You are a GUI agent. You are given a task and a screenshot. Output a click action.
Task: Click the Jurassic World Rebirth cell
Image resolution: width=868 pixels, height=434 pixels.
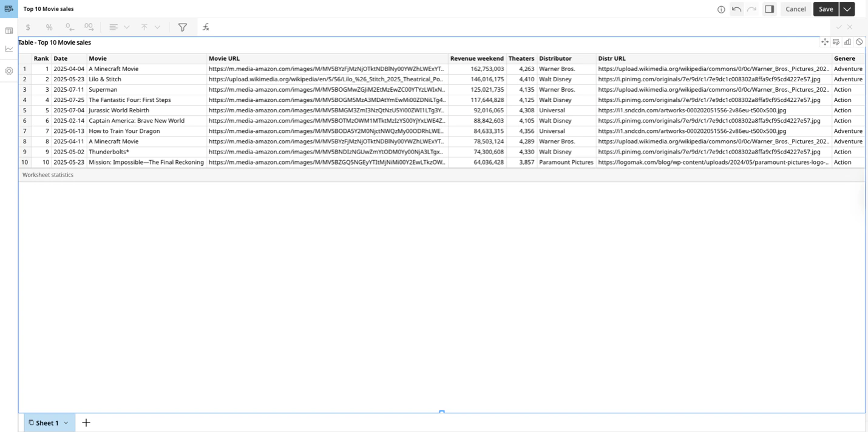[147, 110]
